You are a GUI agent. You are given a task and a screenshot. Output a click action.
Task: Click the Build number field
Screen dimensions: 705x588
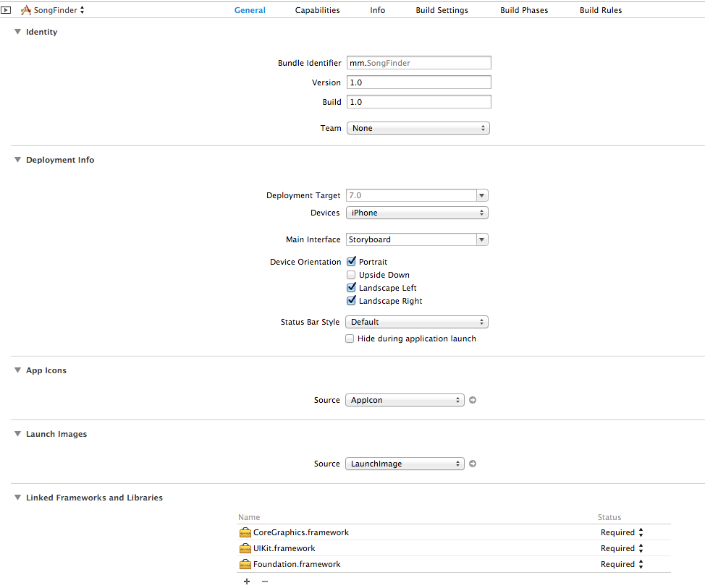coord(418,102)
